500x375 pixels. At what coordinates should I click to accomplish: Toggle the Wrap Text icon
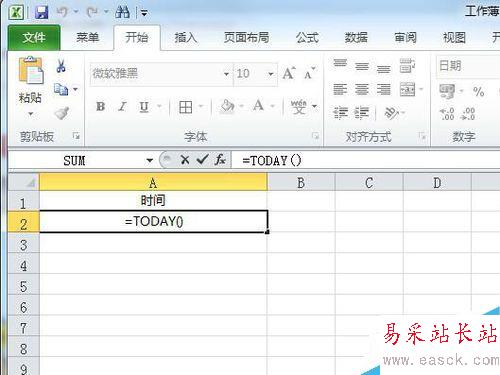pyautogui.click(x=407, y=66)
